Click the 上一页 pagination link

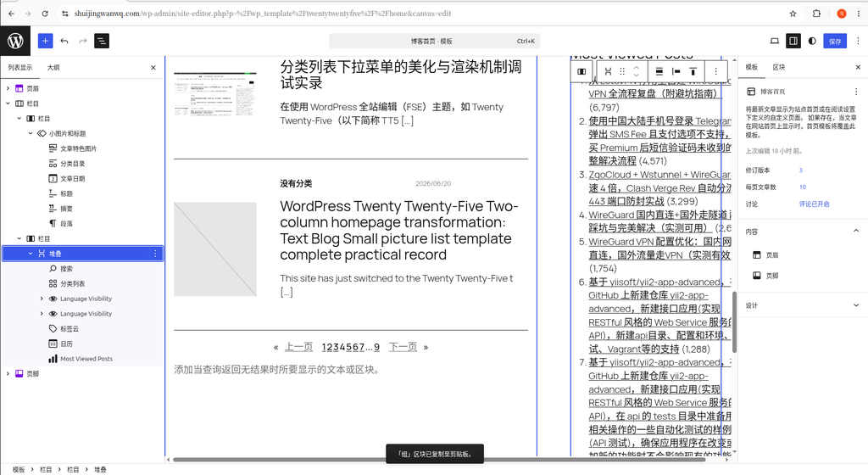(298, 347)
